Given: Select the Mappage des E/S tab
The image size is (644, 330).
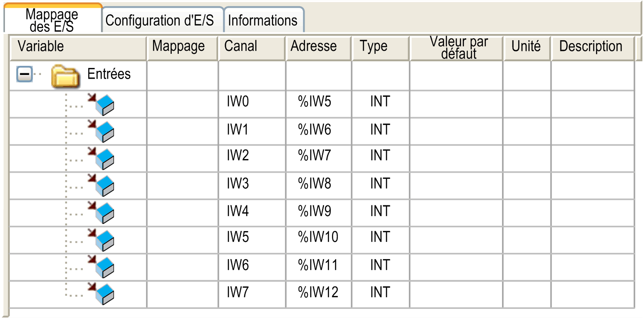Looking at the screenshot, I should click(52, 20).
